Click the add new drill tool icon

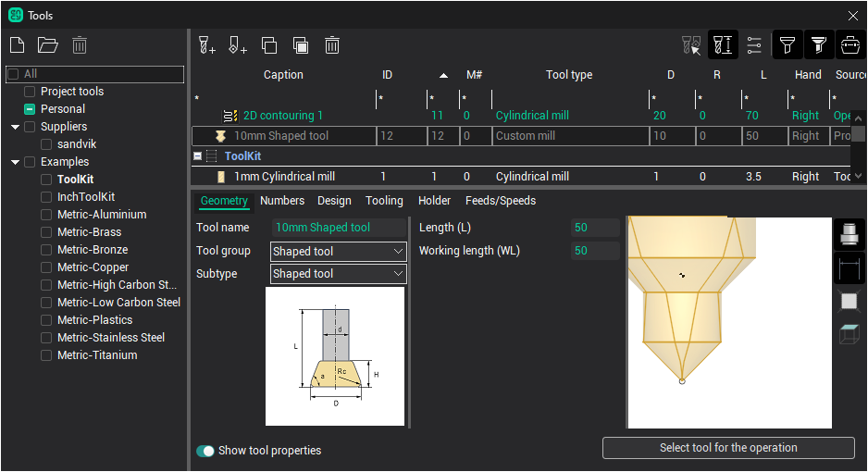[x=237, y=44]
